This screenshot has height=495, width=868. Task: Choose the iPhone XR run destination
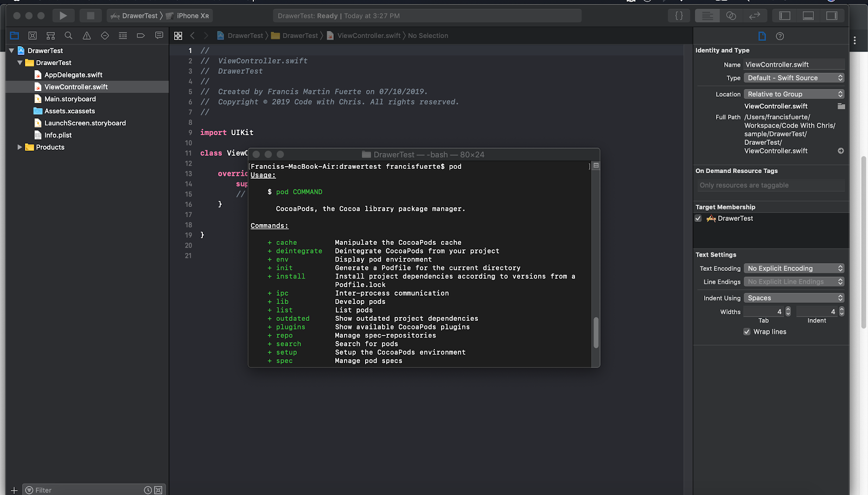click(x=192, y=16)
